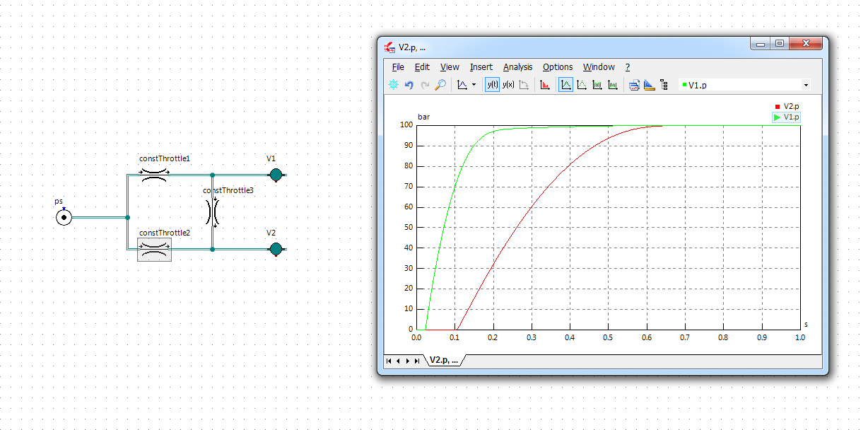Go to the first tab with navigation arrow
Screen dimensions: 868x430
(389, 361)
